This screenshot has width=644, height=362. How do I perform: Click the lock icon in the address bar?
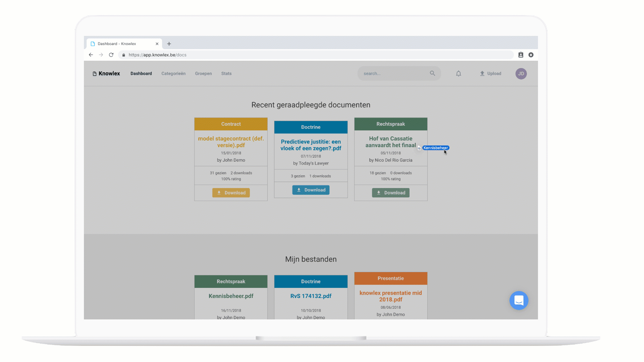coord(124,55)
